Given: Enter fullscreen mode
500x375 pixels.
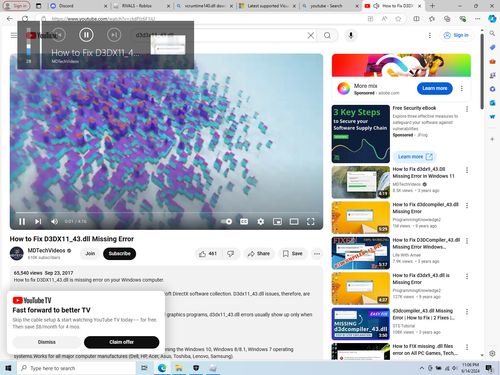Looking at the screenshot, I should coord(311,222).
